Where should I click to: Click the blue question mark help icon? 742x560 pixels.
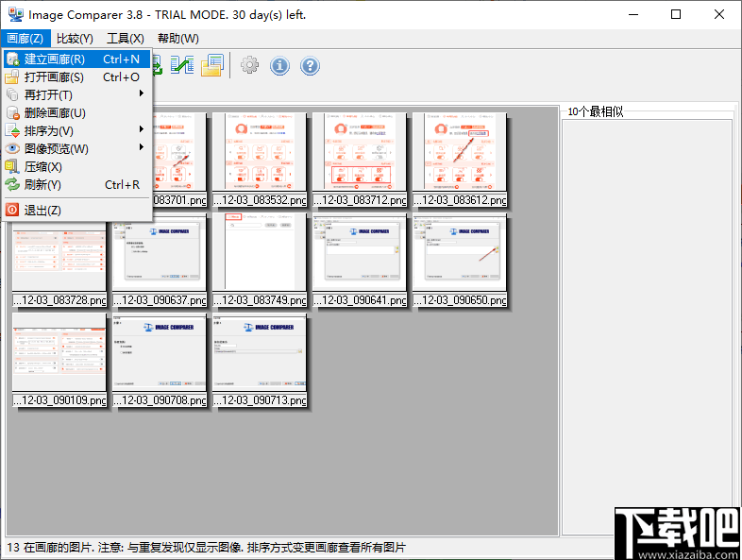click(310, 66)
